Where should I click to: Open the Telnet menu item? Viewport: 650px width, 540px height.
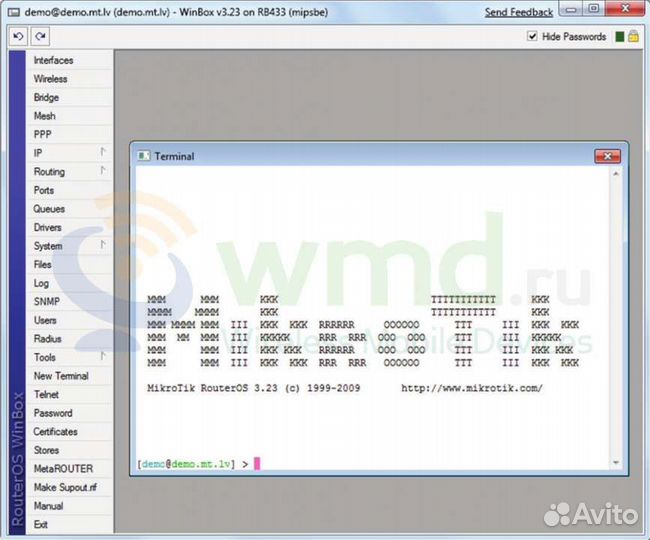click(x=69, y=395)
